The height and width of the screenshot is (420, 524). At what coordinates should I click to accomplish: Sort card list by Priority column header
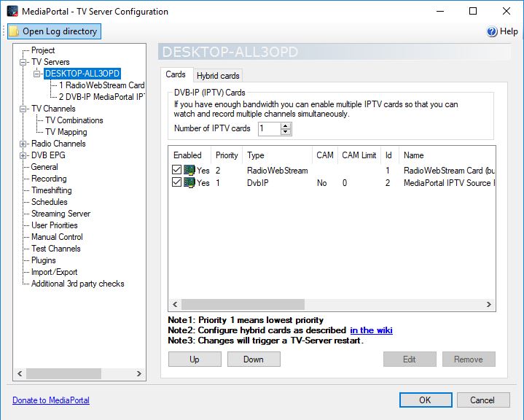tap(227, 155)
